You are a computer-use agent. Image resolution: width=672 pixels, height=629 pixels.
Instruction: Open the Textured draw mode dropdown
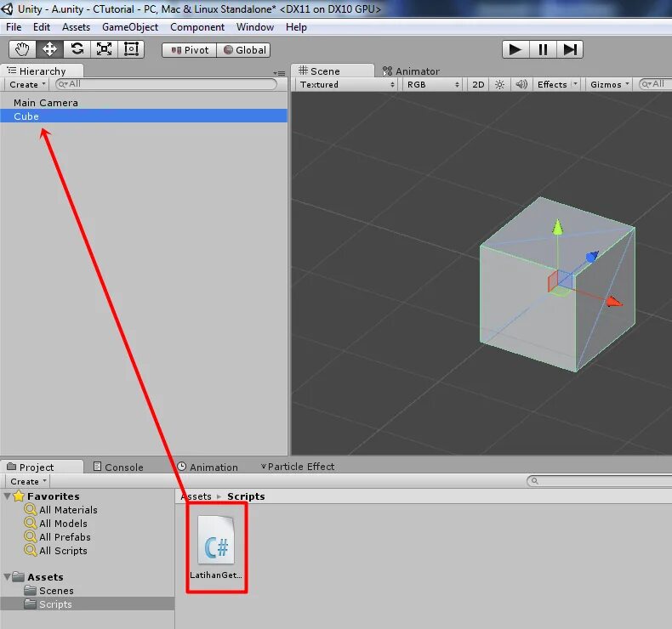(x=347, y=84)
